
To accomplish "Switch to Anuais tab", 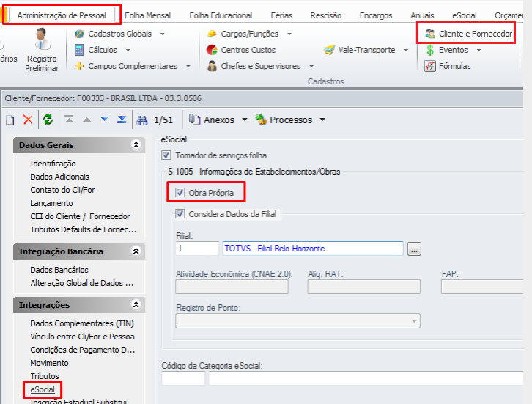I will (422, 15).
